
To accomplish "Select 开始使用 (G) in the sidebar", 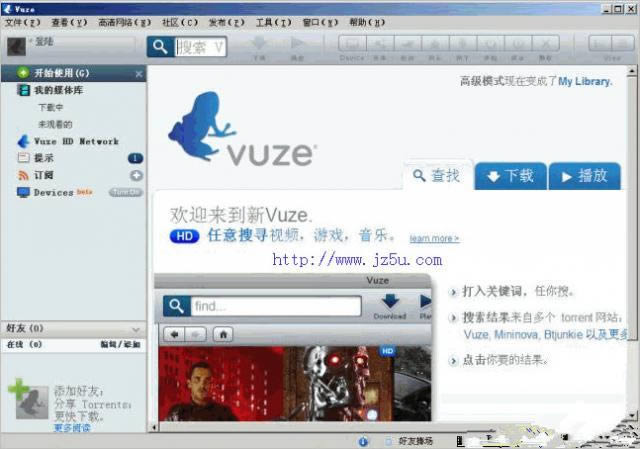I will pyautogui.click(x=73, y=73).
